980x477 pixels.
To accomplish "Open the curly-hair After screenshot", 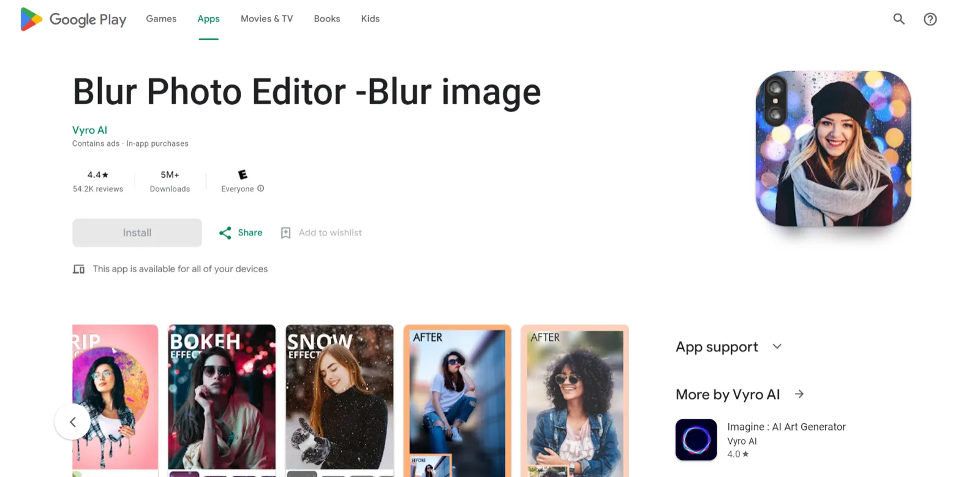I will tap(575, 401).
